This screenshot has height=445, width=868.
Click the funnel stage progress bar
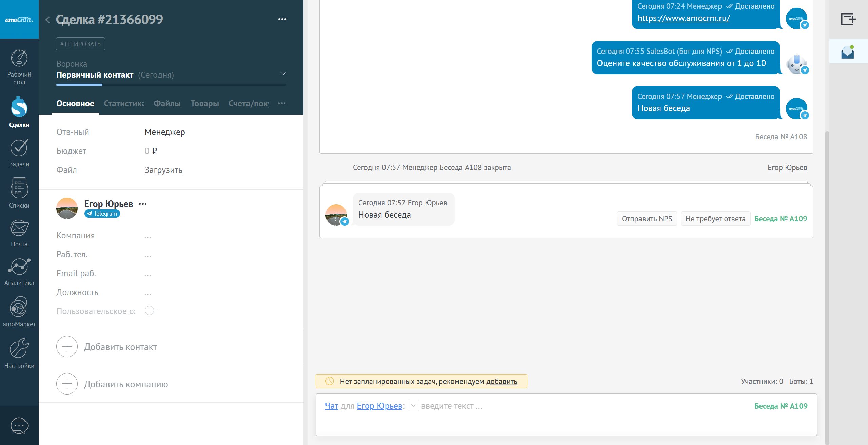coord(171,85)
